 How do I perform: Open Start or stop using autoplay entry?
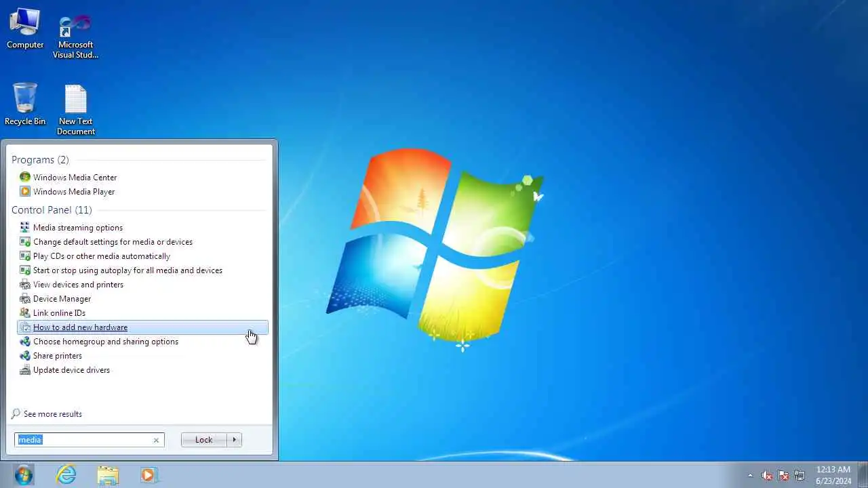pos(127,270)
